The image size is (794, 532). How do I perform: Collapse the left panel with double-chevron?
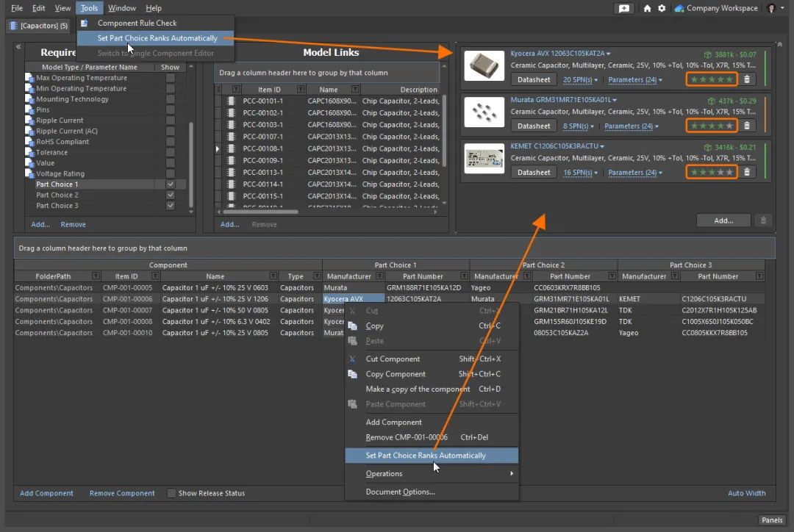[18, 47]
